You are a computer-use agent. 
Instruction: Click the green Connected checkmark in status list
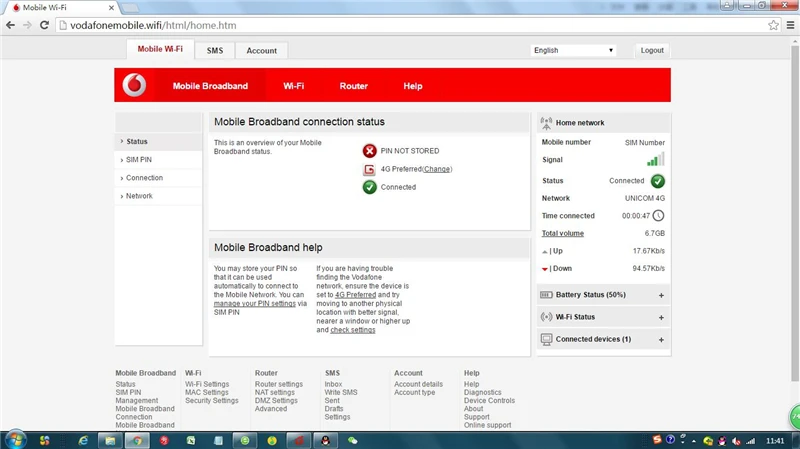click(369, 187)
